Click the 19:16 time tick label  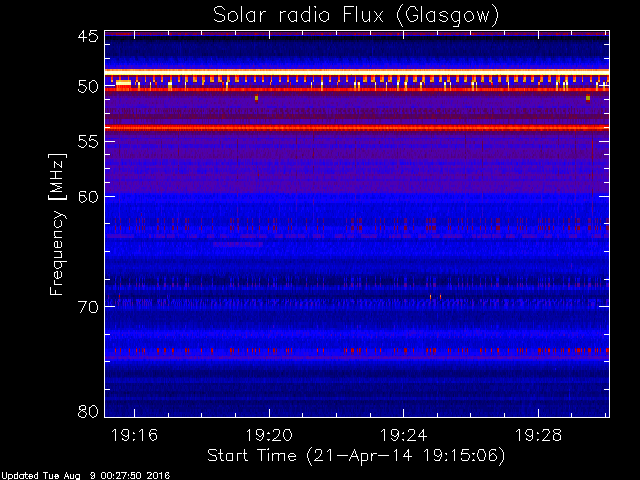[x=134, y=435]
